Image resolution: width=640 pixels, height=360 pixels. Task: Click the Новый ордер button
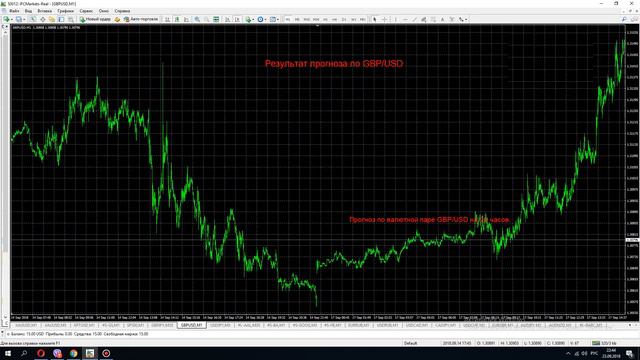coord(95,19)
